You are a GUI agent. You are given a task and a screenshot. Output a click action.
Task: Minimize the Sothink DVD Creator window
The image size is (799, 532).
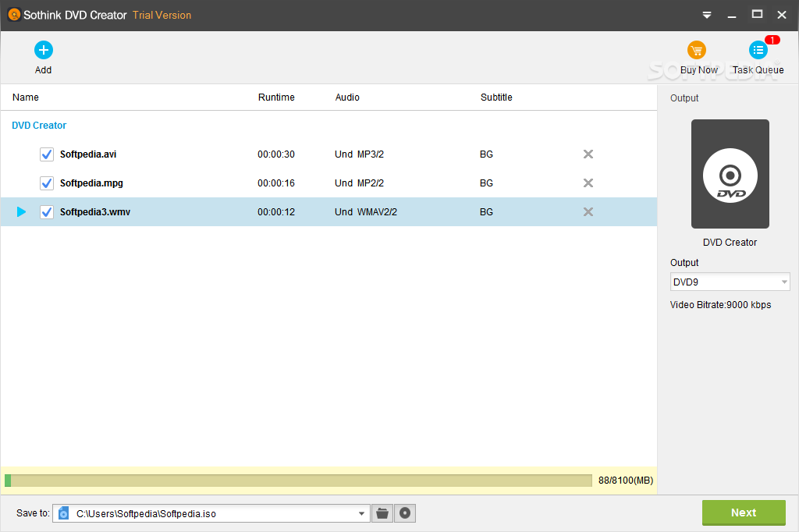[732, 16]
